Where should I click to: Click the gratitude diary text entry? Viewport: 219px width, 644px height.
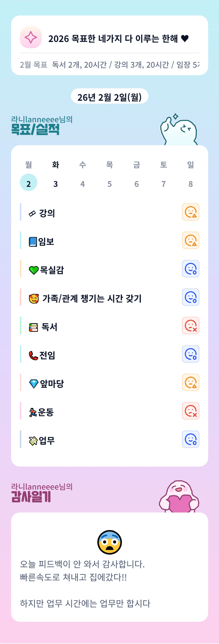coord(85,584)
